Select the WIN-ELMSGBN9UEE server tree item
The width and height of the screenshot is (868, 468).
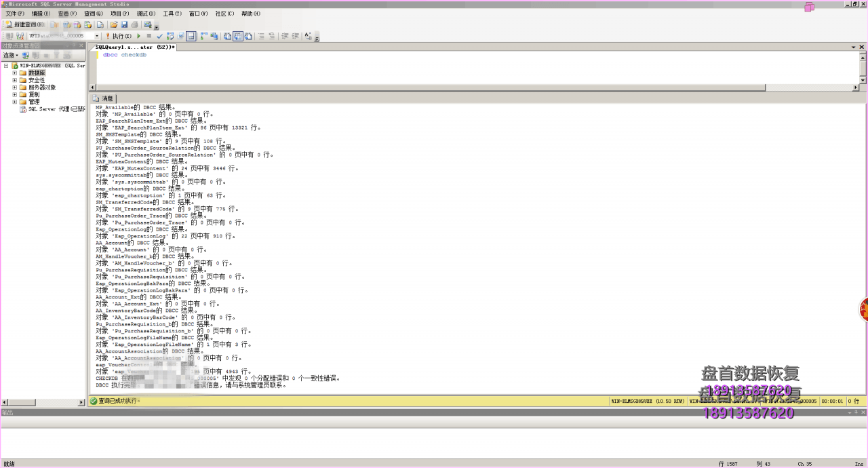48,66
